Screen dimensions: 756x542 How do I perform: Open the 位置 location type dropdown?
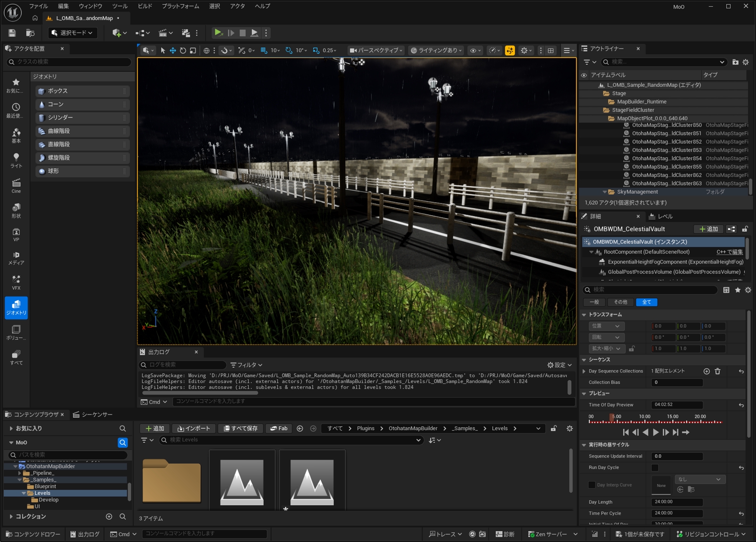click(x=607, y=326)
